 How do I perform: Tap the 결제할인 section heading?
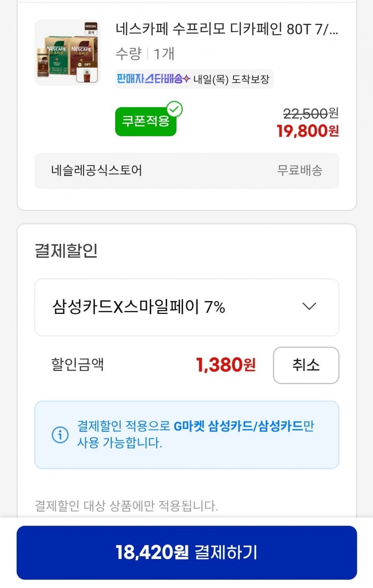[x=66, y=251]
